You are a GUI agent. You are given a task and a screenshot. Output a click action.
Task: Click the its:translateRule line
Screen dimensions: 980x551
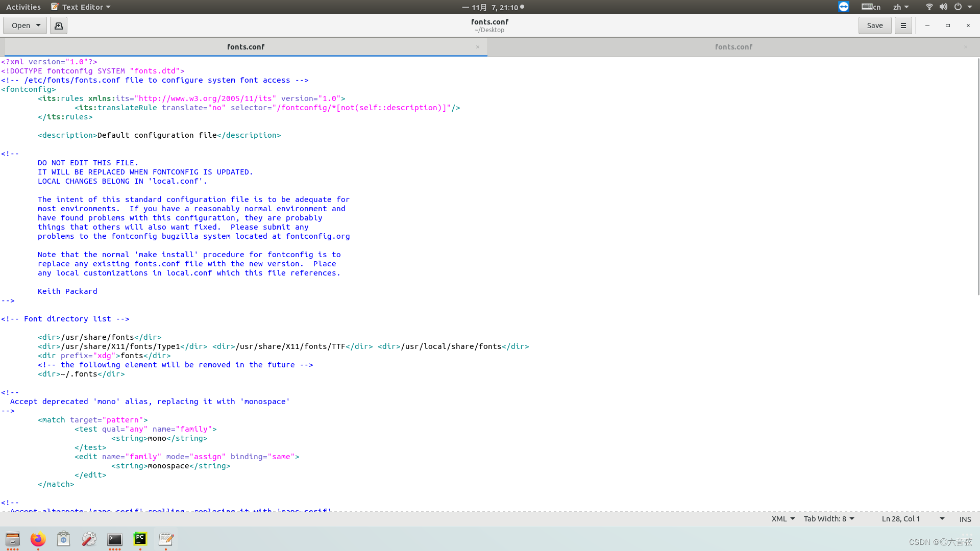click(267, 108)
